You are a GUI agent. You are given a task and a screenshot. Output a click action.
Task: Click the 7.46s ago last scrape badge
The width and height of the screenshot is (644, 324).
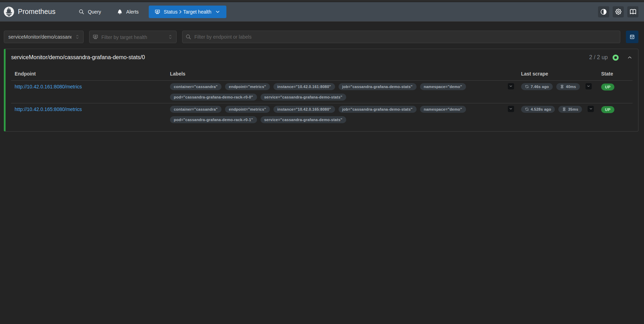tap(537, 87)
